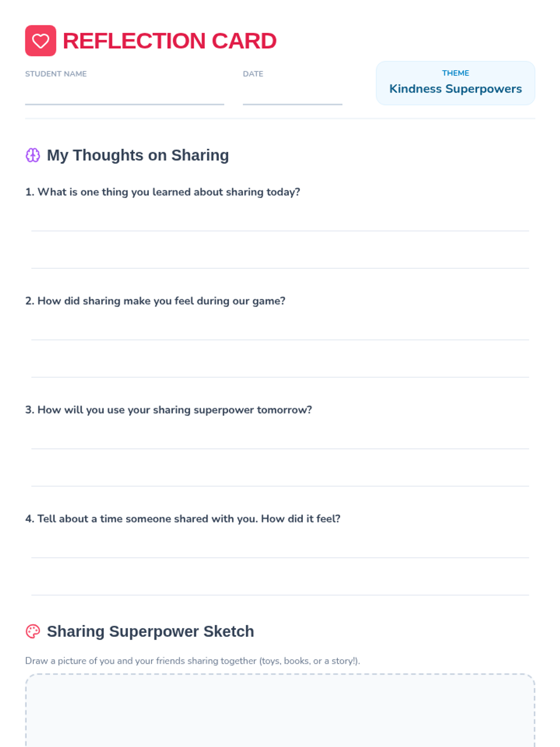Click the dashed sketch drawing box
This screenshot has height=747, width=560.
pos(280,710)
